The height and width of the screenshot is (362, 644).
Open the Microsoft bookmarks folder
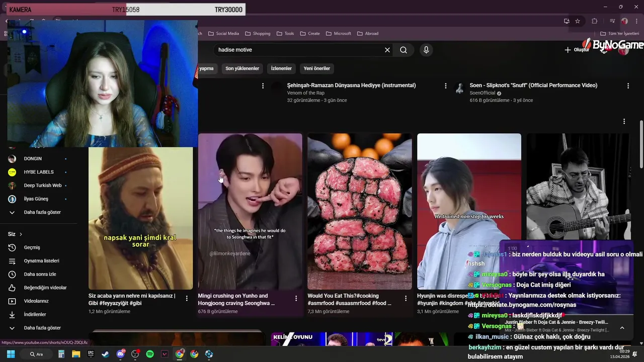pyautogui.click(x=338, y=33)
